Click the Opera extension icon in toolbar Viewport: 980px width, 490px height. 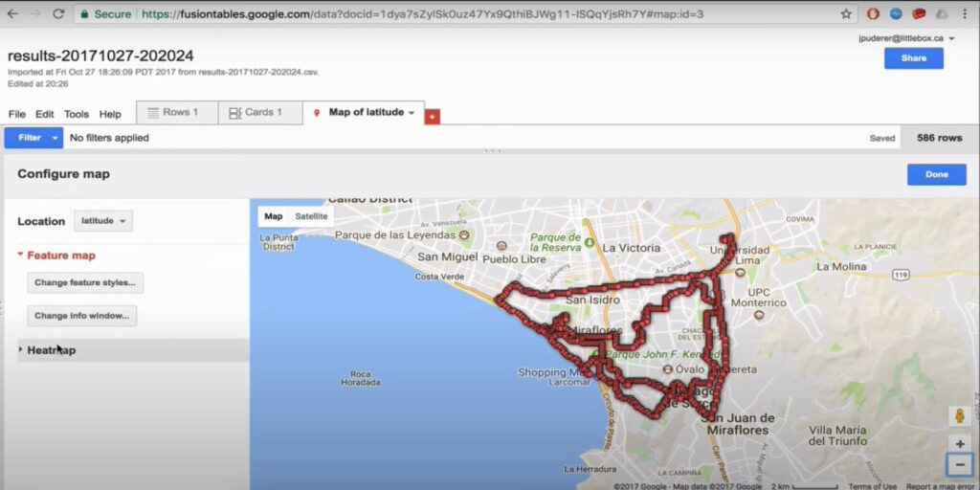(x=873, y=14)
